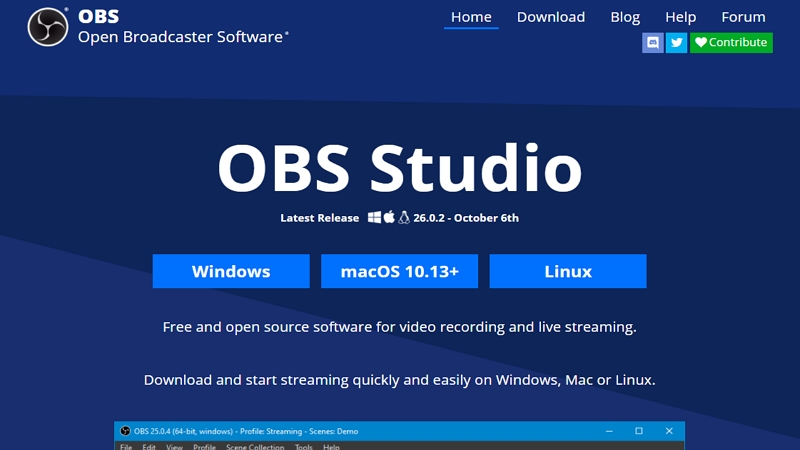The image size is (800, 450).
Task: Open the Twitter icon link
Action: point(677,42)
